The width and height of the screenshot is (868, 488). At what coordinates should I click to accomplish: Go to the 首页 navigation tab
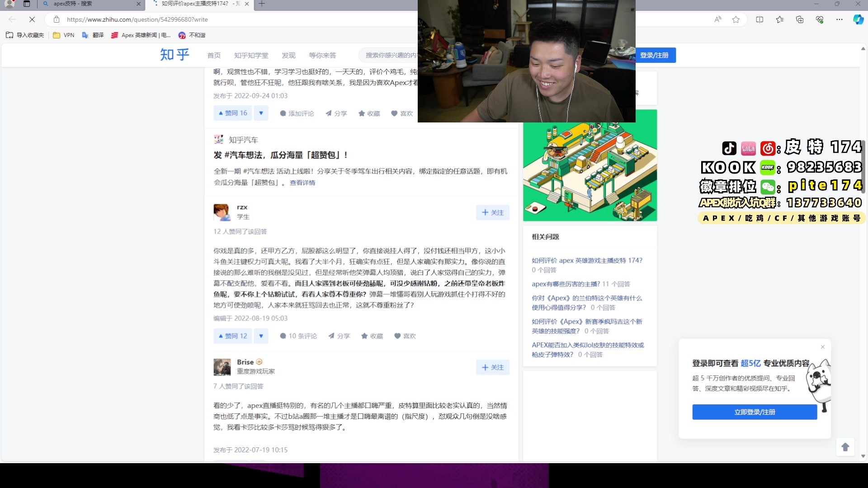point(214,55)
